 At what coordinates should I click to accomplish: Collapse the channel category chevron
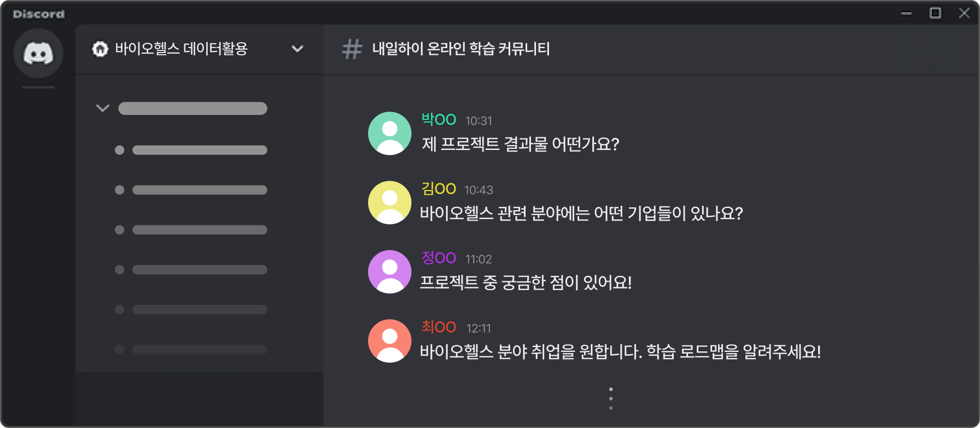(103, 108)
